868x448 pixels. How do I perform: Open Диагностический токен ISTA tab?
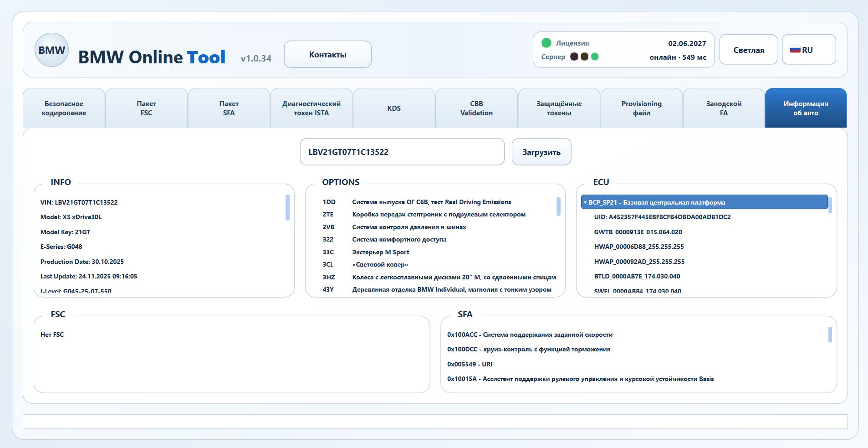[311, 108]
